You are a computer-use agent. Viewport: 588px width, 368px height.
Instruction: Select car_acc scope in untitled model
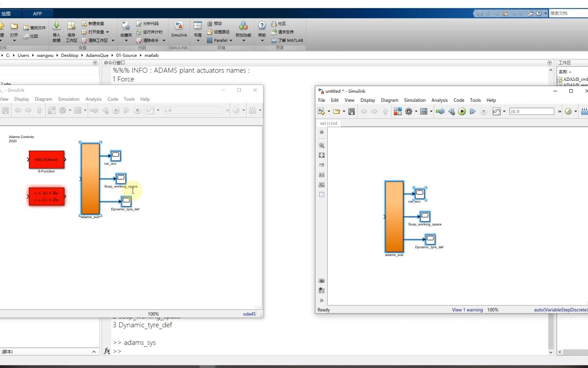[420, 193]
